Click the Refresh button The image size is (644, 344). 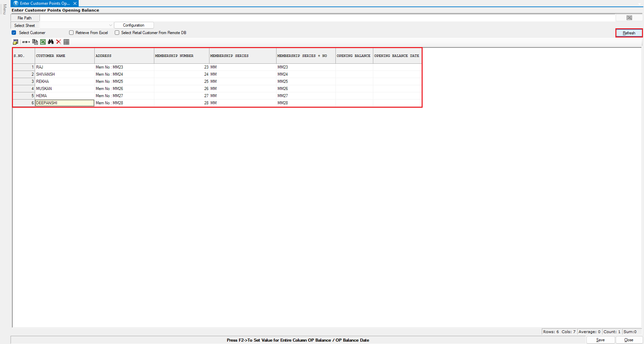pyautogui.click(x=629, y=33)
